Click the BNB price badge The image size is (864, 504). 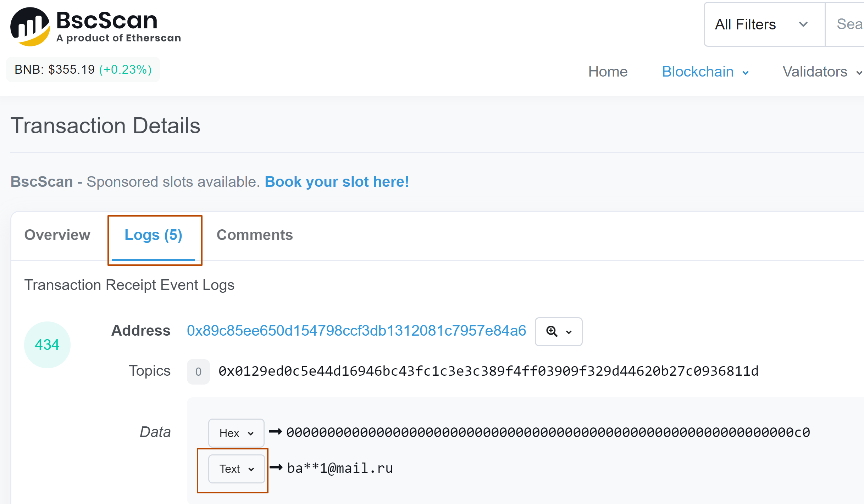(83, 69)
